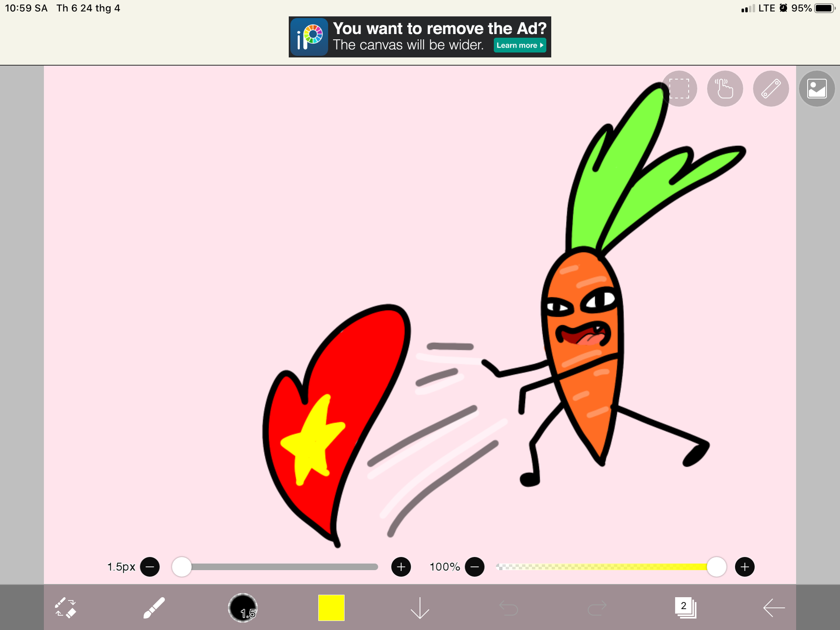Open the canvas view image button
This screenshot has width=840, height=630.
[x=817, y=89]
